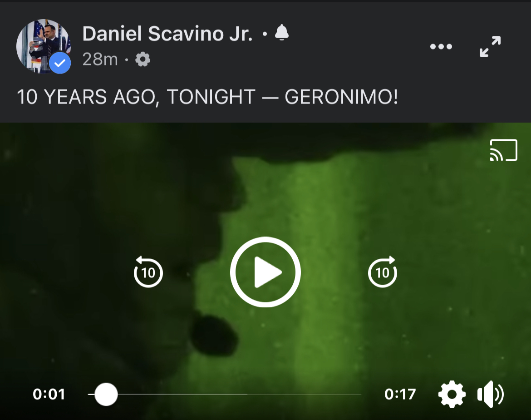This screenshot has height=420, width=531.
Task: Toggle notification bell for Daniel Scavino Jr.
Action: [x=282, y=33]
